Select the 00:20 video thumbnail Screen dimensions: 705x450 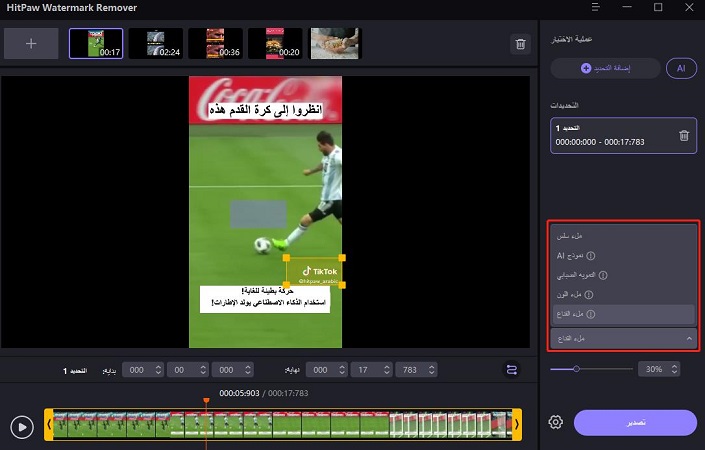(275, 44)
